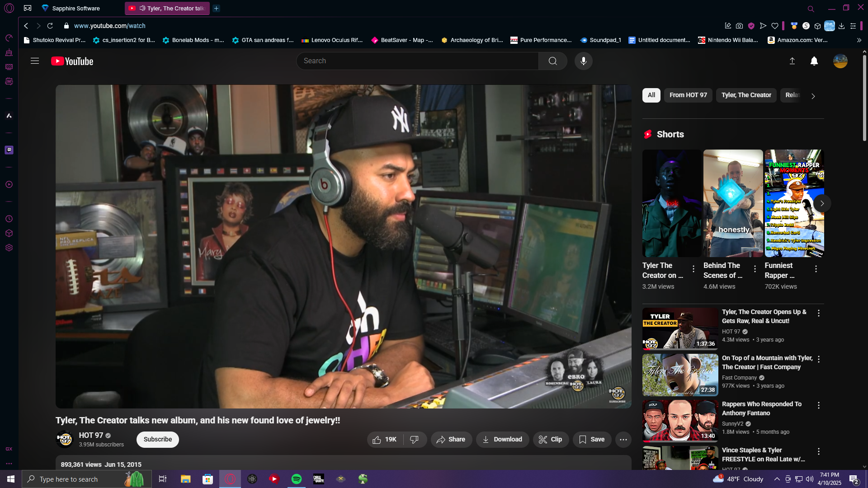Open the YouTube hamburger guide menu

tap(35, 61)
